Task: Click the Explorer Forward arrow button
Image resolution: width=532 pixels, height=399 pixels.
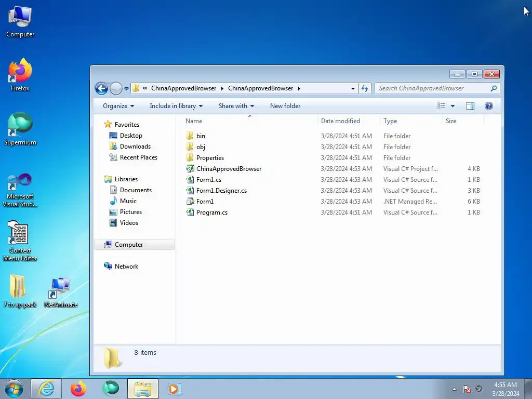Action: click(116, 88)
